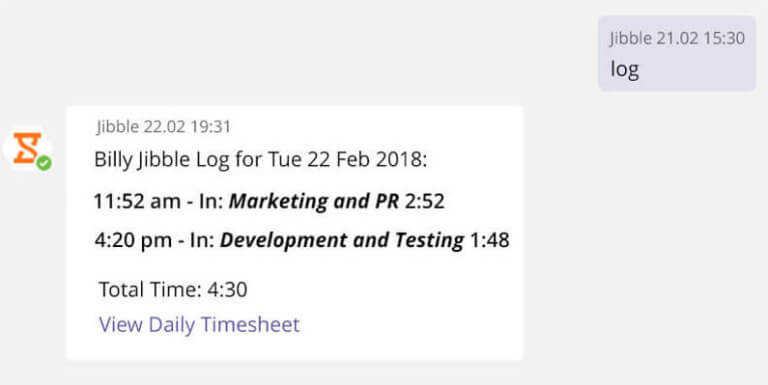Click the 2:52 duration value
This screenshot has height=385, width=768.
(425, 201)
